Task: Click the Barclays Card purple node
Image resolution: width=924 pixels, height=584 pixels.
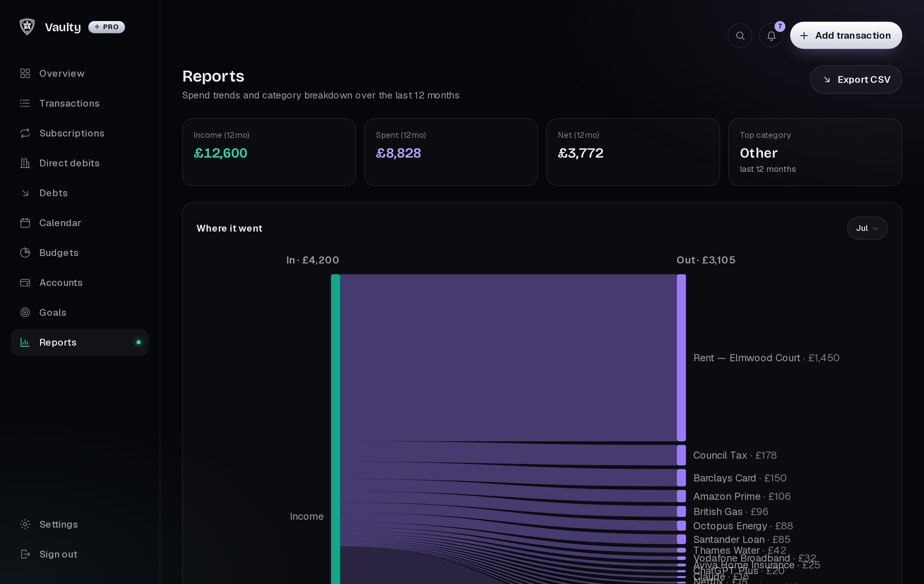Action: 681,478
